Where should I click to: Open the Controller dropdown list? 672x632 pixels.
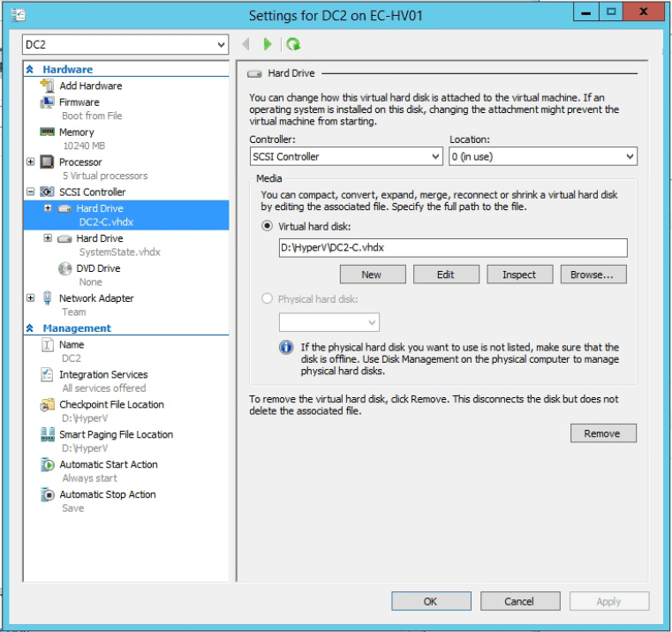click(345, 156)
